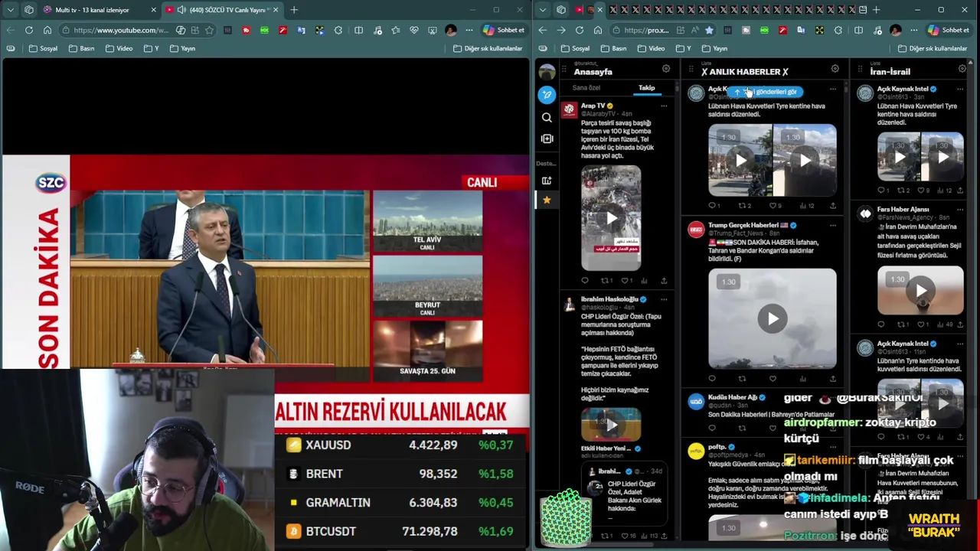The width and height of the screenshot is (980, 551).
Task: Select the YouTube tab in the right browser
Action: click(579, 10)
